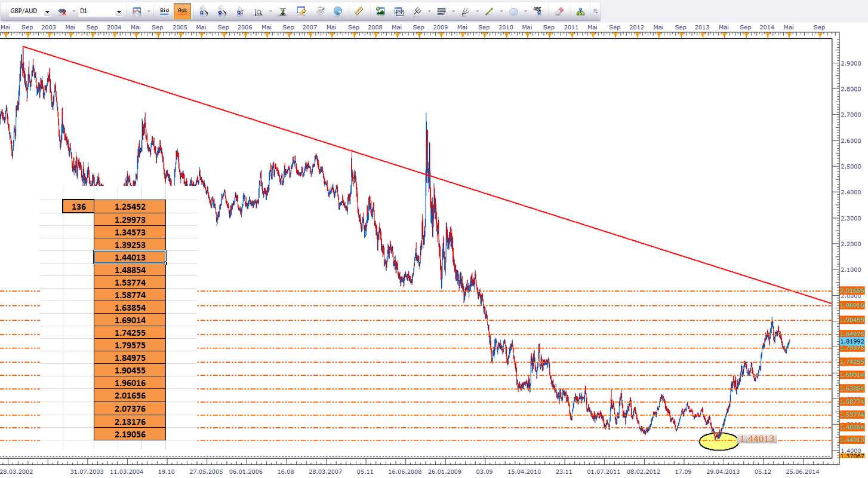Select the text label ABC tool
This screenshot has height=478, width=868.
(537, 11)
